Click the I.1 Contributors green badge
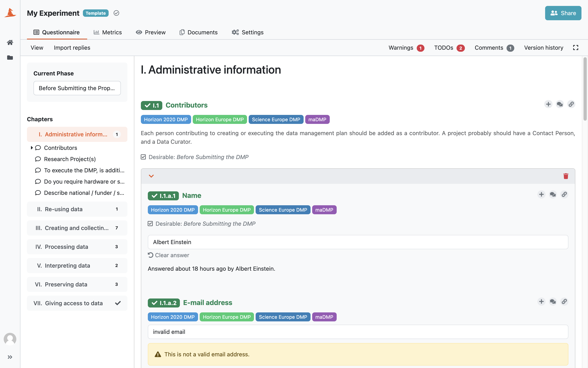The width and height of the screenshot is (588, 368). 151,105
